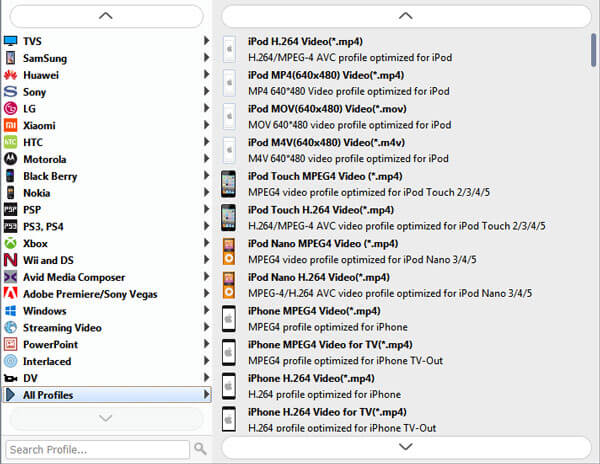Click the iPod Touch MPEG4 device thumbnail
This screenshot has height=464, width=600.
pyautogui.click(x=228, y=184)
